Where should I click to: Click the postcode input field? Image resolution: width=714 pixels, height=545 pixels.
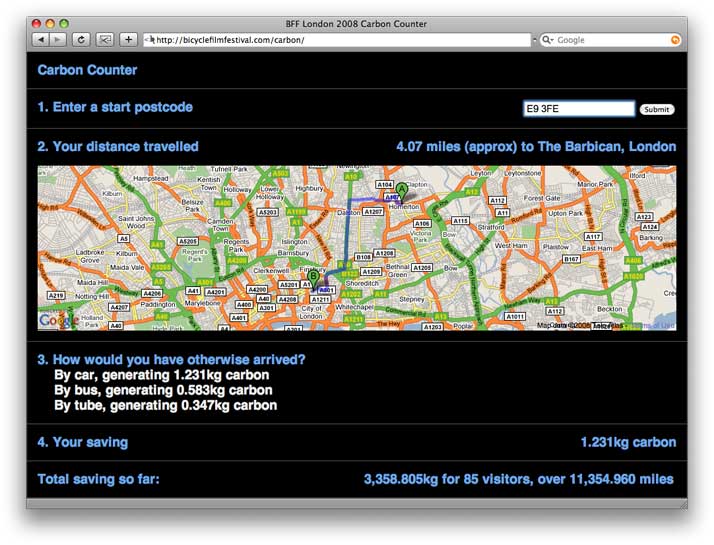[x=578, y=109]
